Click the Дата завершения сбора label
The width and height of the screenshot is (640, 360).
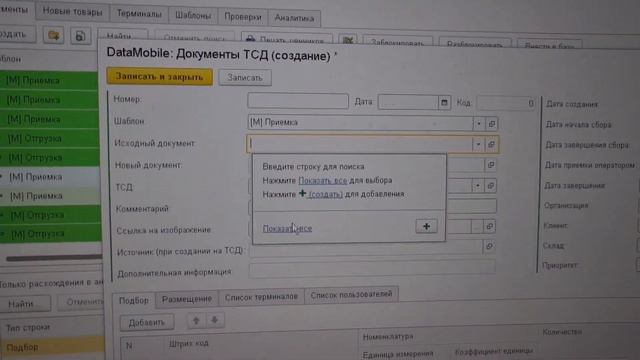point(587,145)
